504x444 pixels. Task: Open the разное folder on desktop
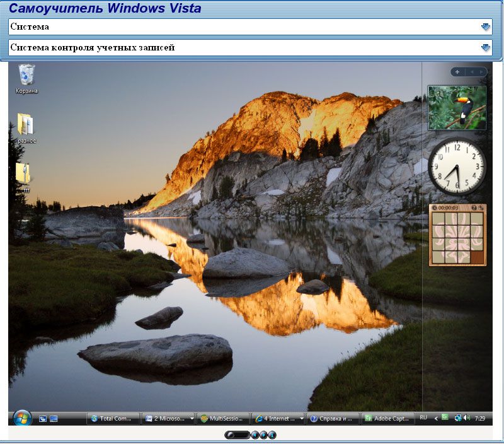click(26, 124)
